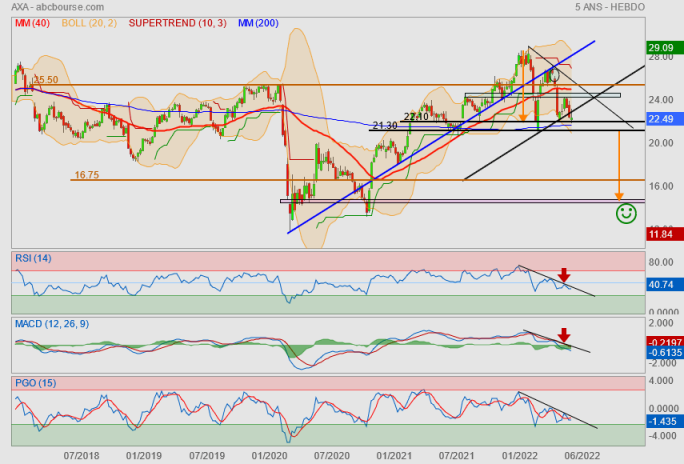Click the 07/2020 date axis label
This screenshot has width=684, height=464.
[x=332, y=456]
